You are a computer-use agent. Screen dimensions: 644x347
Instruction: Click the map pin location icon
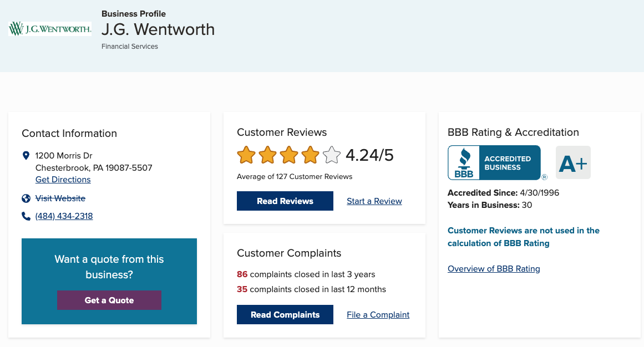point(26,156)
